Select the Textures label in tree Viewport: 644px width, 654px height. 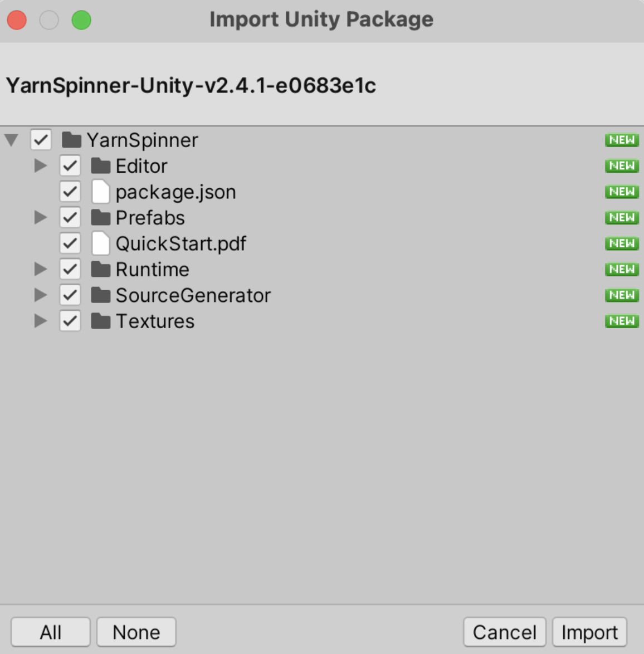[155, 321]
